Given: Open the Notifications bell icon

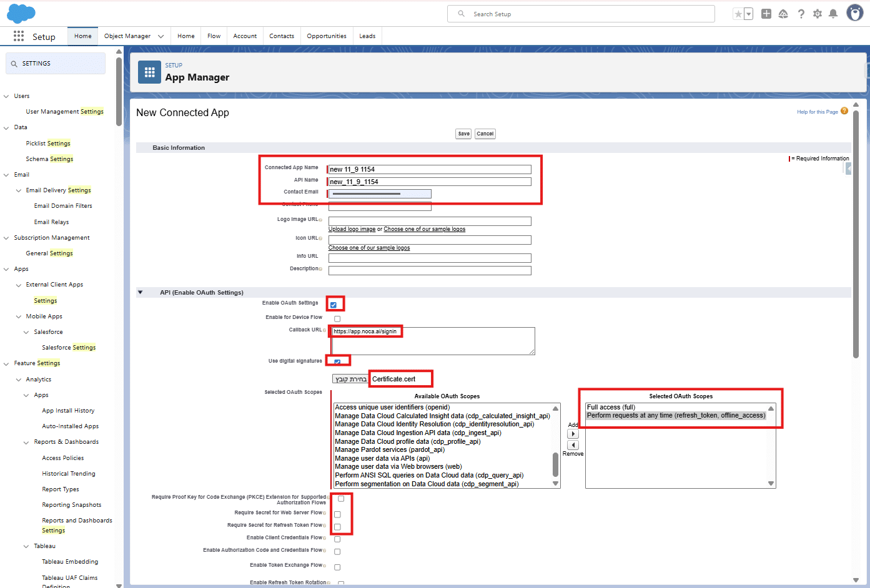Looking at the screenshot, I should [833, 14].
